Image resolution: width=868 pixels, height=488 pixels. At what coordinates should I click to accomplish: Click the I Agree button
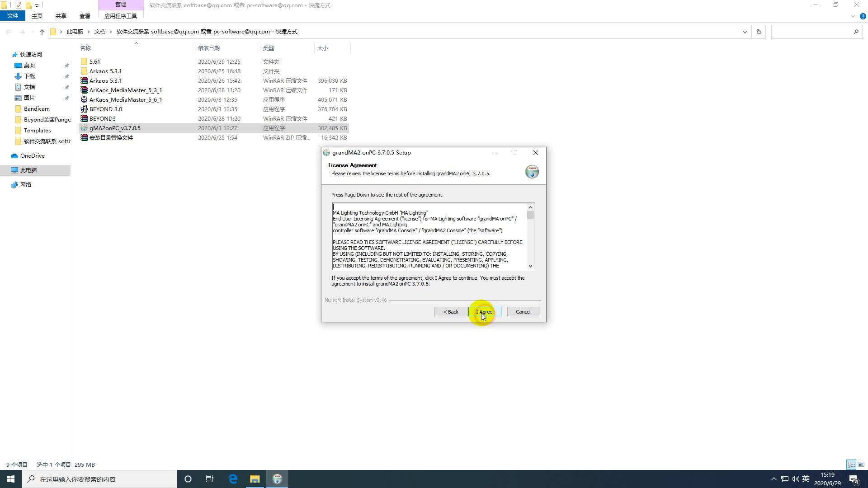point(484,312)
